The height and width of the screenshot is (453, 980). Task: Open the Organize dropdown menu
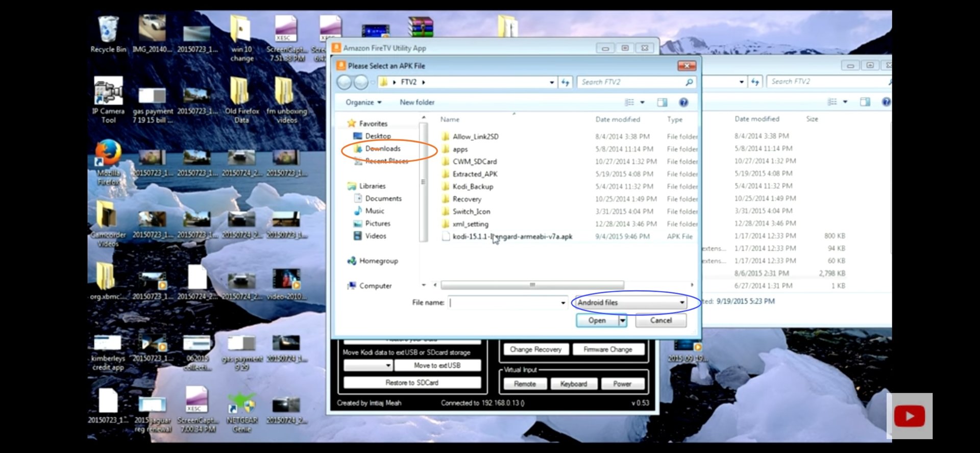tap(363, 102)
